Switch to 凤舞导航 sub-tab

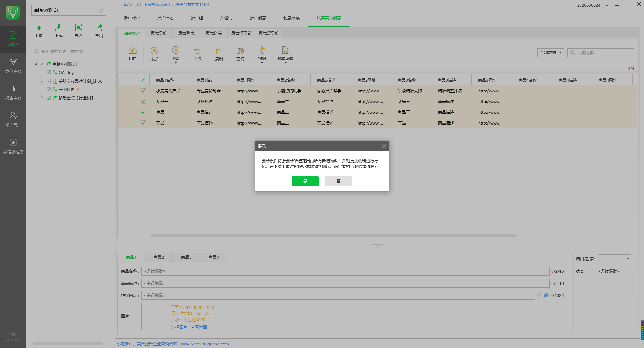(159, 33)
